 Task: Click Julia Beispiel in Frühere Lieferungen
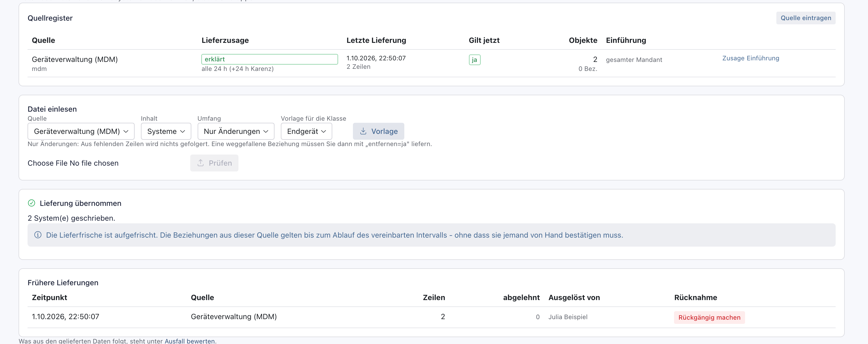[x=568, y=317]
